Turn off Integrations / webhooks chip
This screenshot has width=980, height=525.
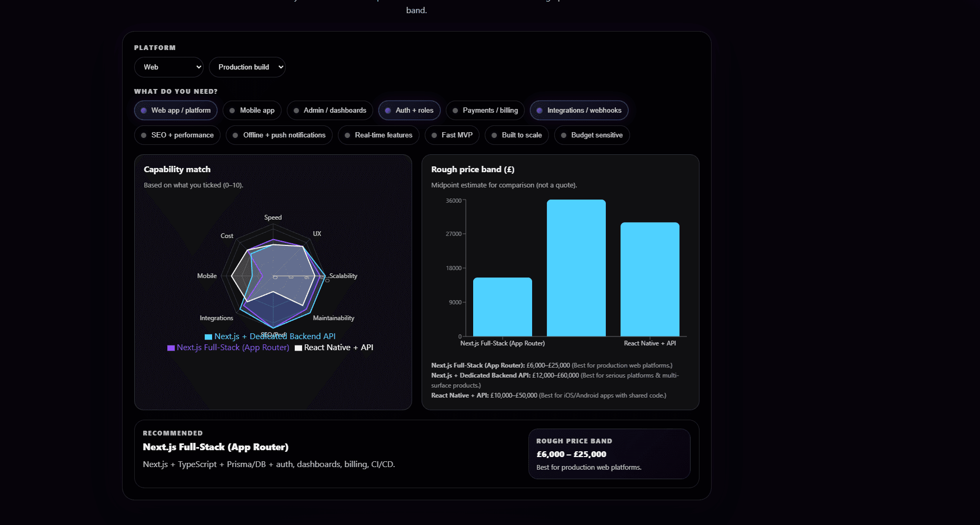(x=579, y=111)
